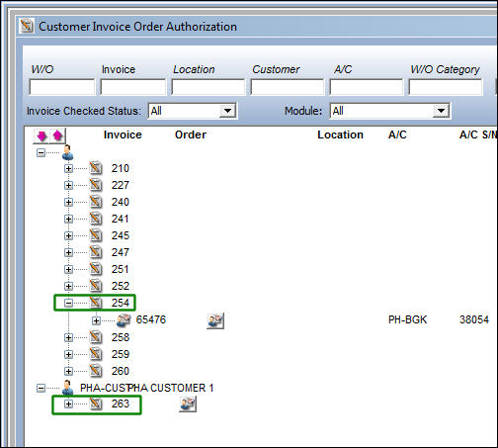Click the invoice icon beside 210

[x=96, y=168]
